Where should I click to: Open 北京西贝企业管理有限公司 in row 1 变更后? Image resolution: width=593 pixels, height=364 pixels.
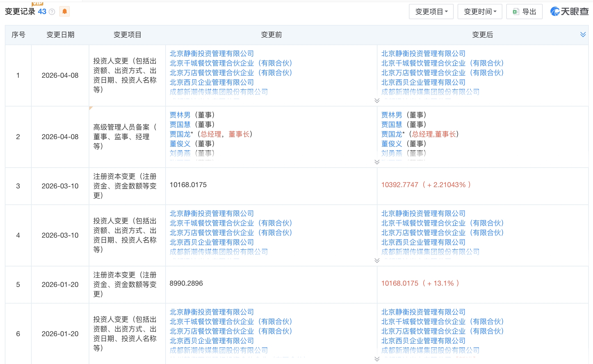tap(423, 82)
